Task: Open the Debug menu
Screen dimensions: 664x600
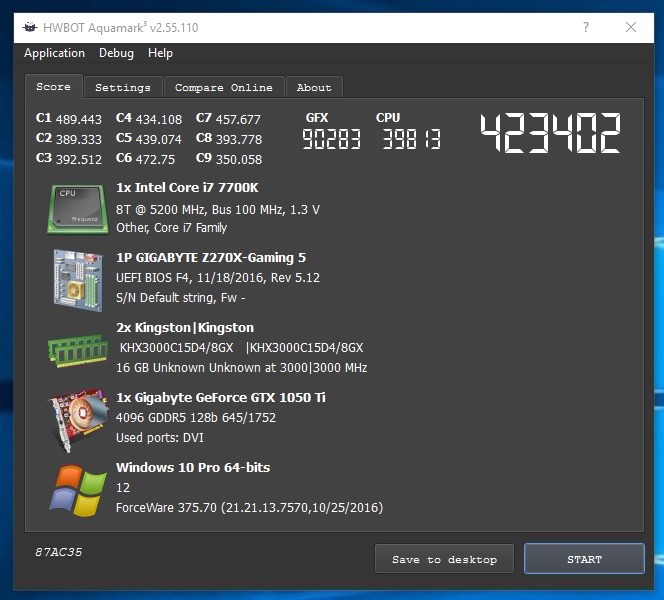Action: pos(116,53)
